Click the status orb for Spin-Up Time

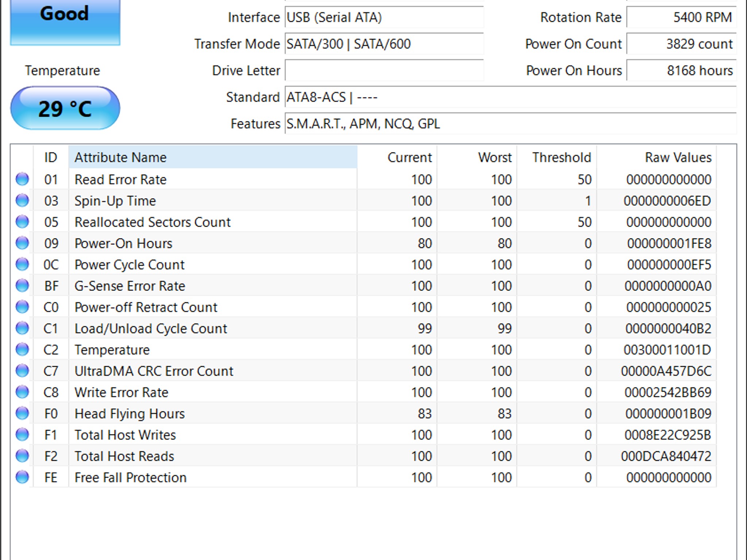click(22, 200)
